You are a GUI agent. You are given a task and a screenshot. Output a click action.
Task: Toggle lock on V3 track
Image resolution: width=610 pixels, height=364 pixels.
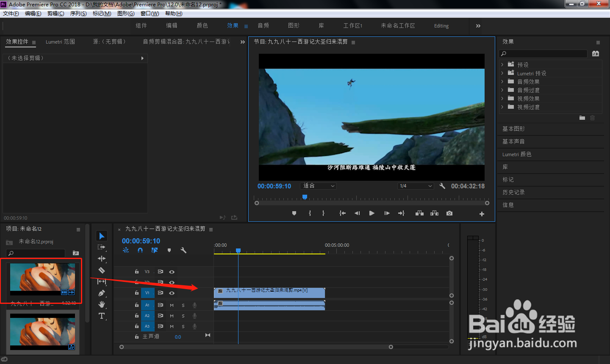point(137,272)
